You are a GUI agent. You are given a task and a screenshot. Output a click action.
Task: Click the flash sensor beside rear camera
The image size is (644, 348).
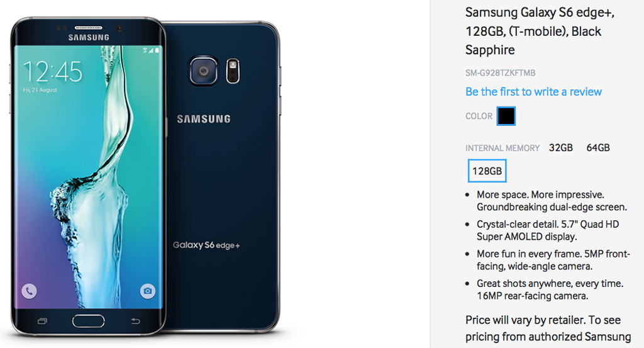click(233, 70)
